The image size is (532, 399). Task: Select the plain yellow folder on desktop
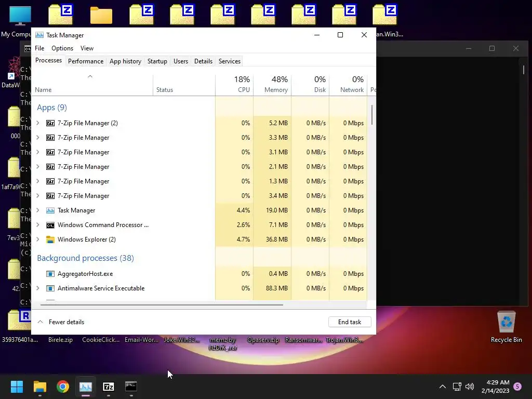click(101, 15)
